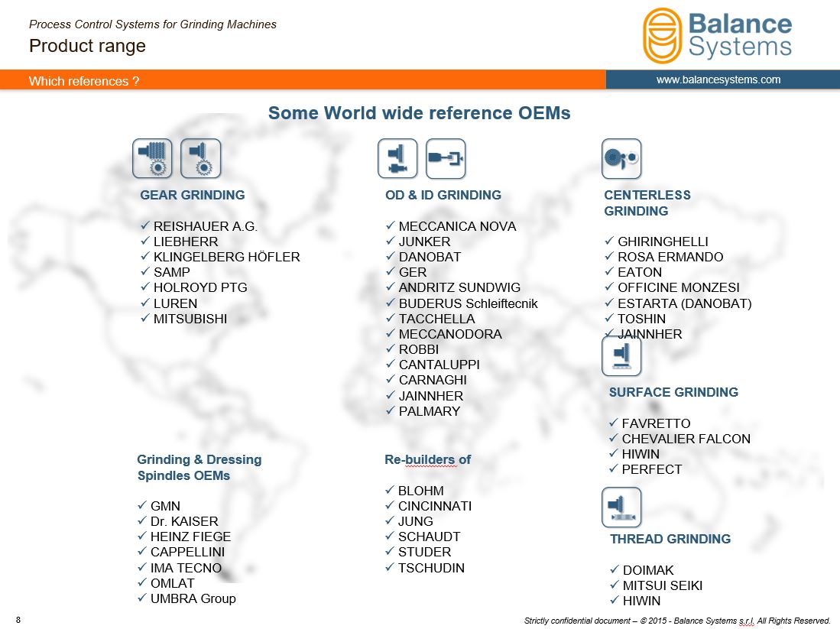Select PERFECT entry
Image resolution: width=840 pixels, height=629 pixels.
pos(652,470)
